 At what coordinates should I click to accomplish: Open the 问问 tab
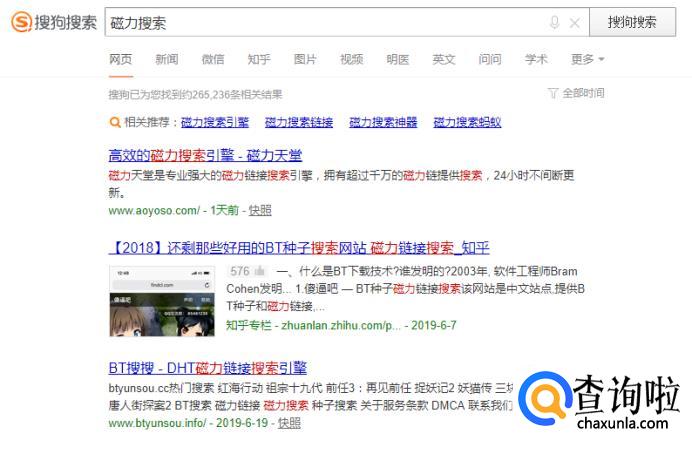pos(490,59)
